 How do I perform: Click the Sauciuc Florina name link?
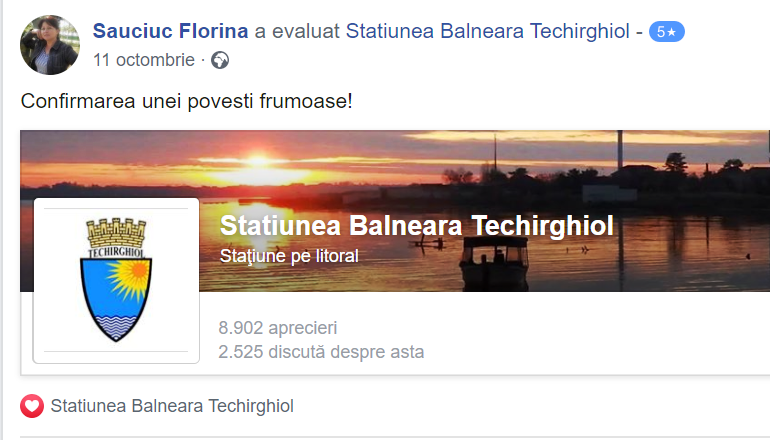[x=170, y=31]
